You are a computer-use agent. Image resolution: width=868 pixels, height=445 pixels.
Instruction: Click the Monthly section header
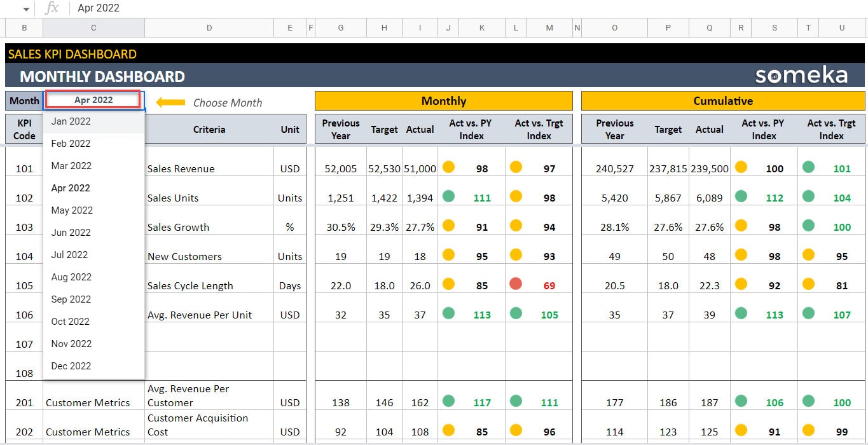444,101
